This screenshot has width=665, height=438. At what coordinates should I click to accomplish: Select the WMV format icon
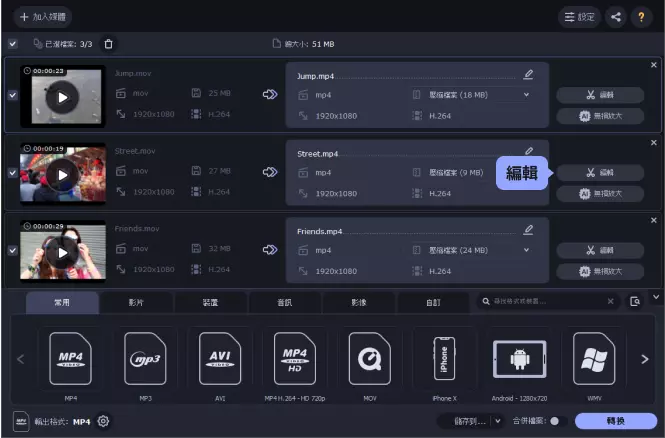coord(594,359)
